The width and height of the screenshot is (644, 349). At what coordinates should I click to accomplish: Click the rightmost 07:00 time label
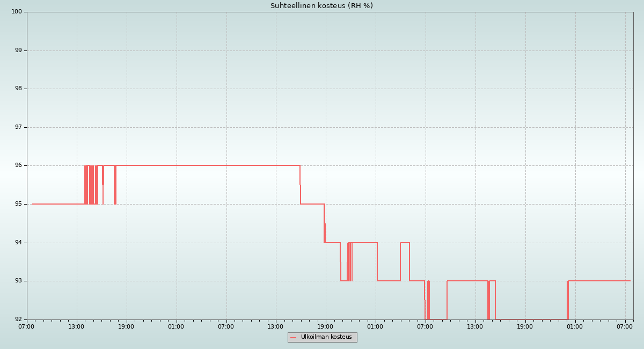pyautogui.click(x=625, y=326)
